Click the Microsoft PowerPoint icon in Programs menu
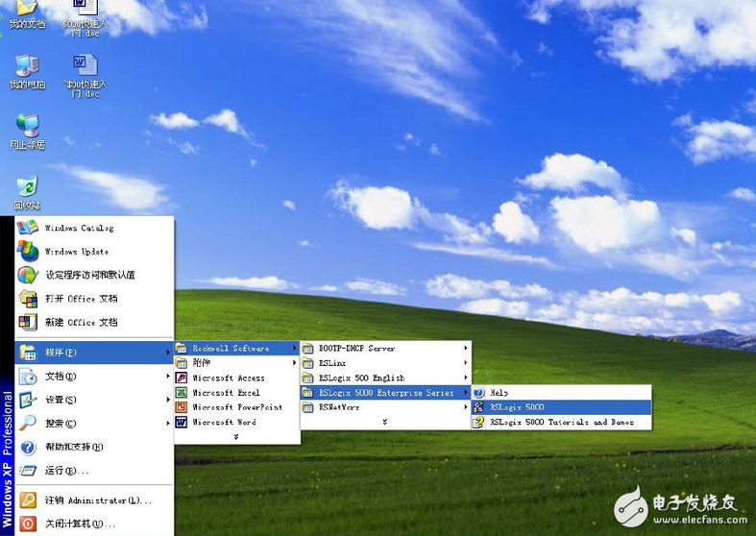The width and height of the screenshot is (756, 536). 182,407
